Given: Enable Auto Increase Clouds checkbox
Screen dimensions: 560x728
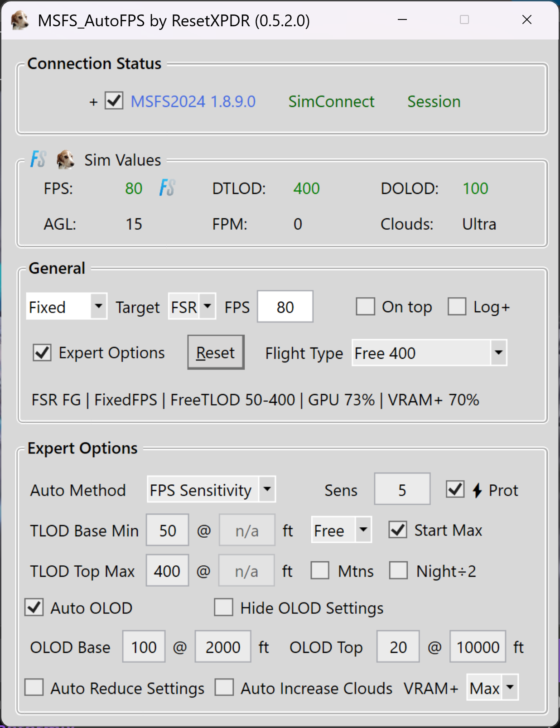Looking at the screenshot, I should (x=224, y=687).
